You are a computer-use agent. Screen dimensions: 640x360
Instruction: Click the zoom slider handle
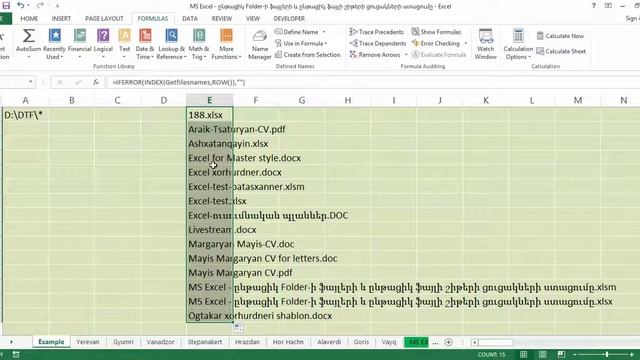607,354
